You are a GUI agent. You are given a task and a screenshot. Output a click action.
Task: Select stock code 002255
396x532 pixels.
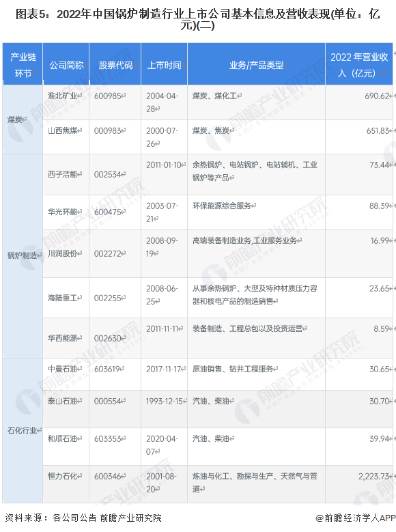point(108,298)
